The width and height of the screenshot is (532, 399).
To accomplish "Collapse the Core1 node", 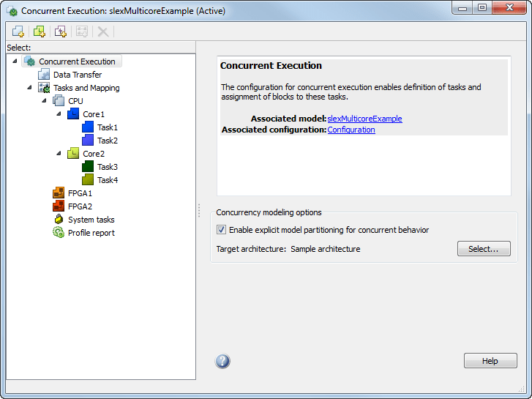I will (x=59, y=113).
